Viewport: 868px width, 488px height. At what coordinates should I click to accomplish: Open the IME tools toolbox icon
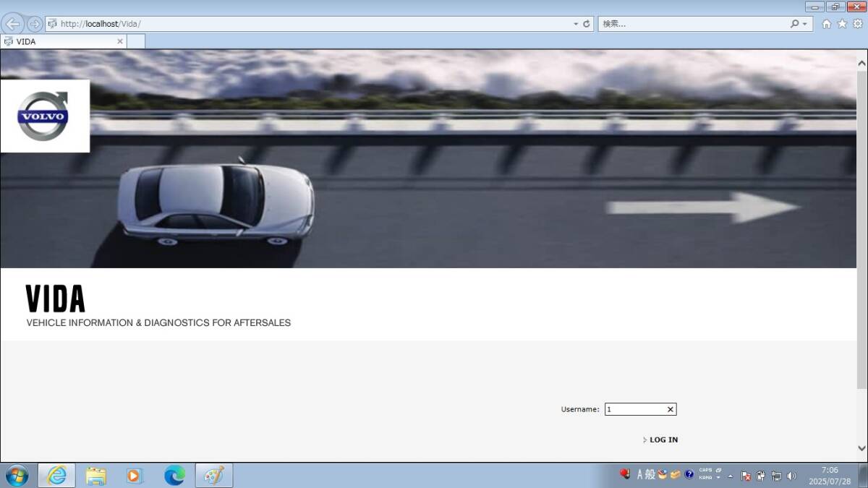pos(676,475)
